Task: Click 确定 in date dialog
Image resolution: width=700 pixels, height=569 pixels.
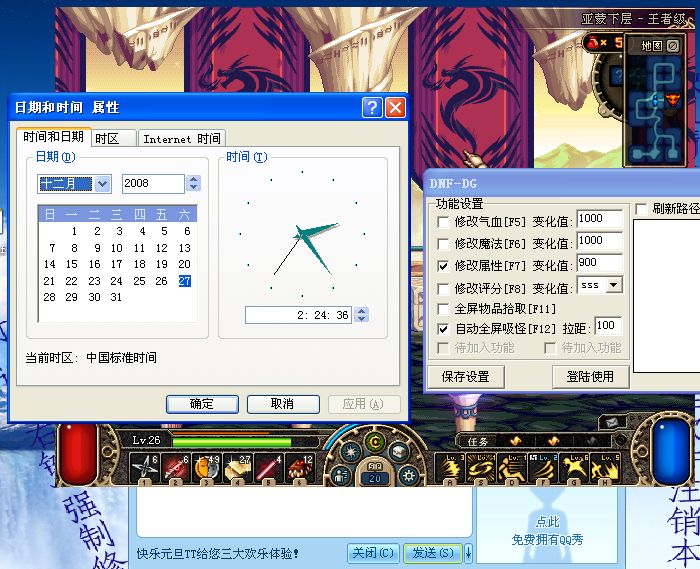Action: 202,404
